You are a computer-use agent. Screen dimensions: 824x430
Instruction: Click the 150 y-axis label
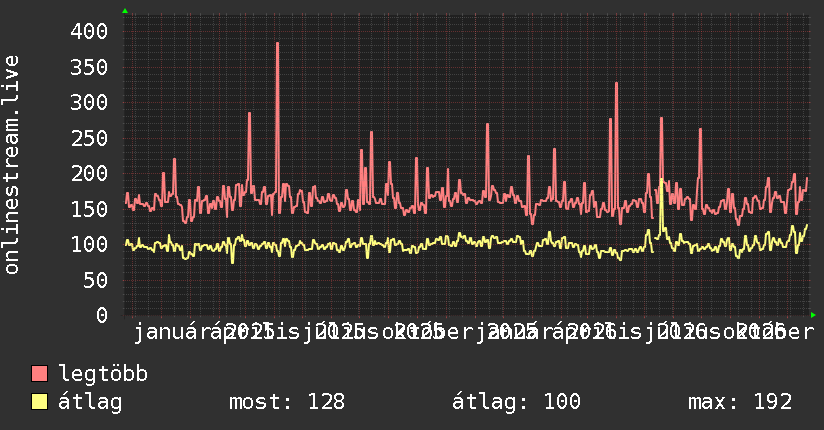tap(89, 209)
